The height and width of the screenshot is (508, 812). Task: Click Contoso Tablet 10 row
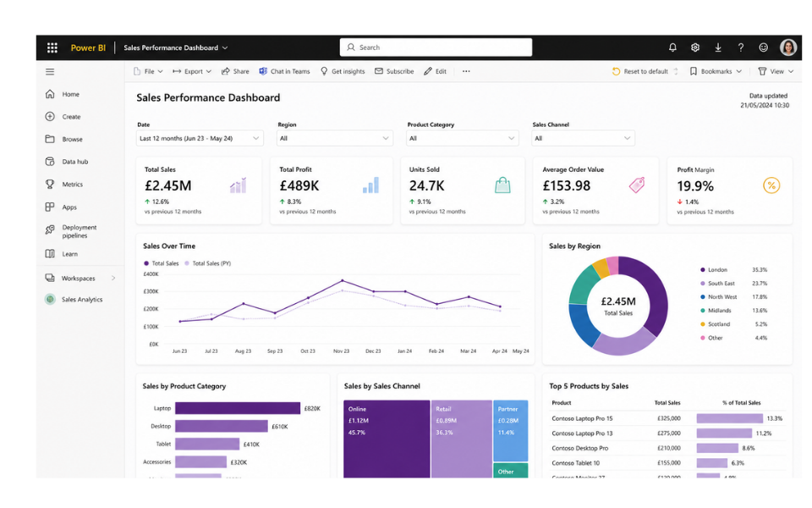pos(667,463)
